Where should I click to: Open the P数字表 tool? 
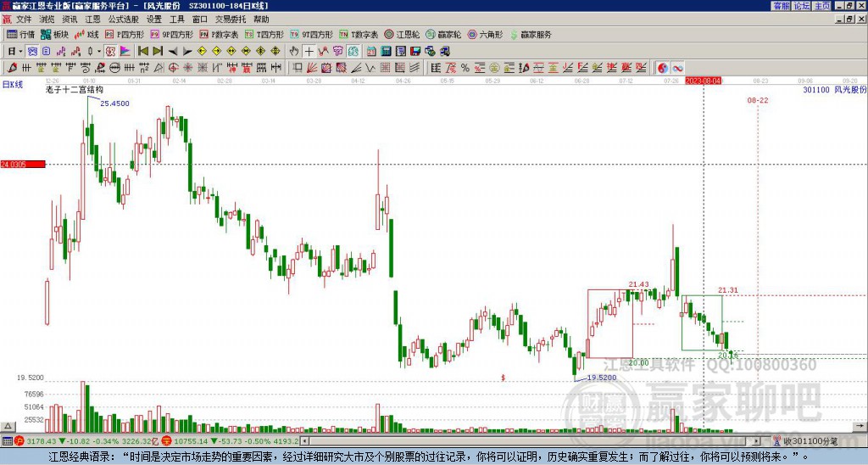(219, 34)
